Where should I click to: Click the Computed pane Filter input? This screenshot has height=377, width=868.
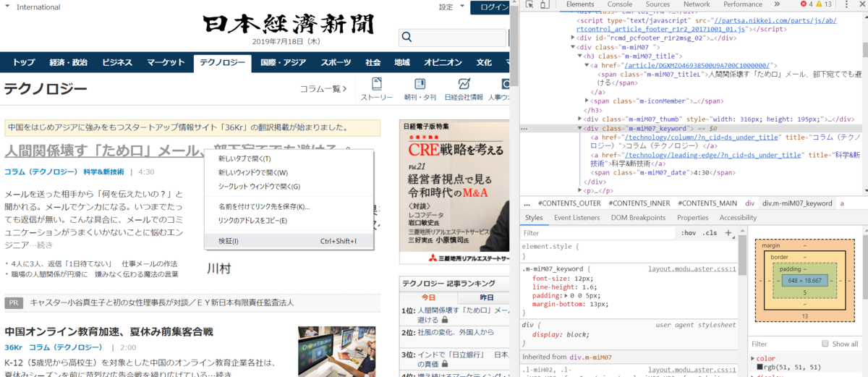pos(784,344)
